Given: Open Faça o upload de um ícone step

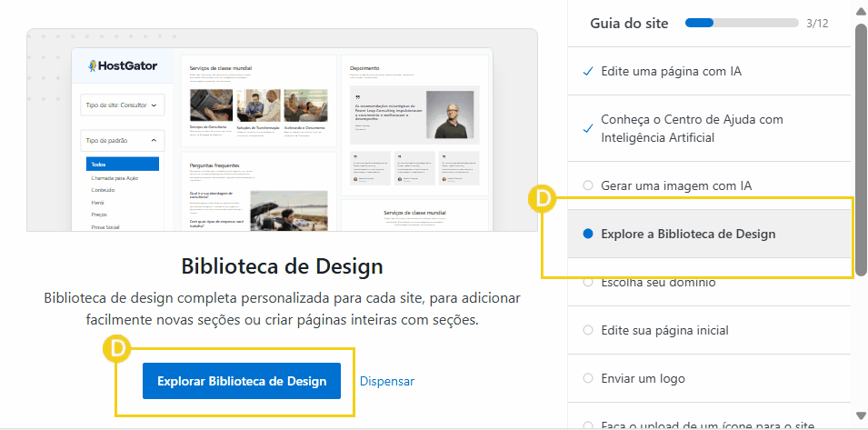Looking at the screenshot, I should (709, 419).
